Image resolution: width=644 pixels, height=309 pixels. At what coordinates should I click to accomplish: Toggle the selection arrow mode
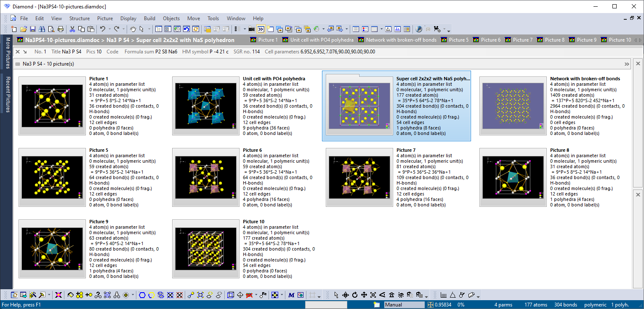point(142,29)
